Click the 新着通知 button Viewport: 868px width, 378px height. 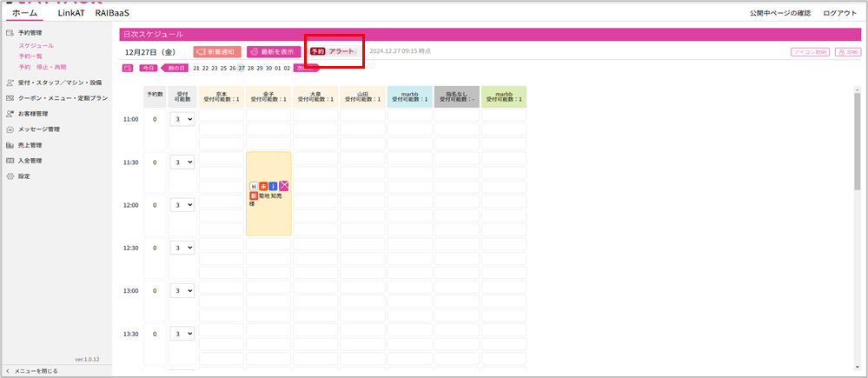click(216, 52)
